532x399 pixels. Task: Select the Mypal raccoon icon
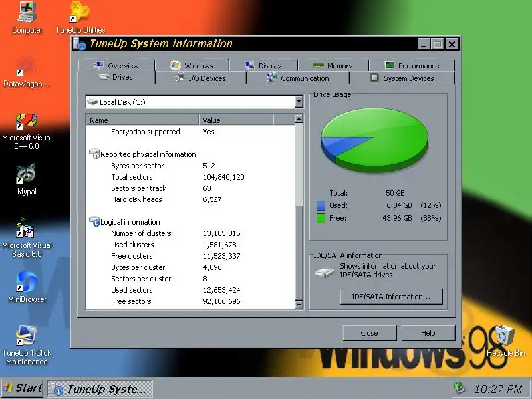click(x=27, y=179)
